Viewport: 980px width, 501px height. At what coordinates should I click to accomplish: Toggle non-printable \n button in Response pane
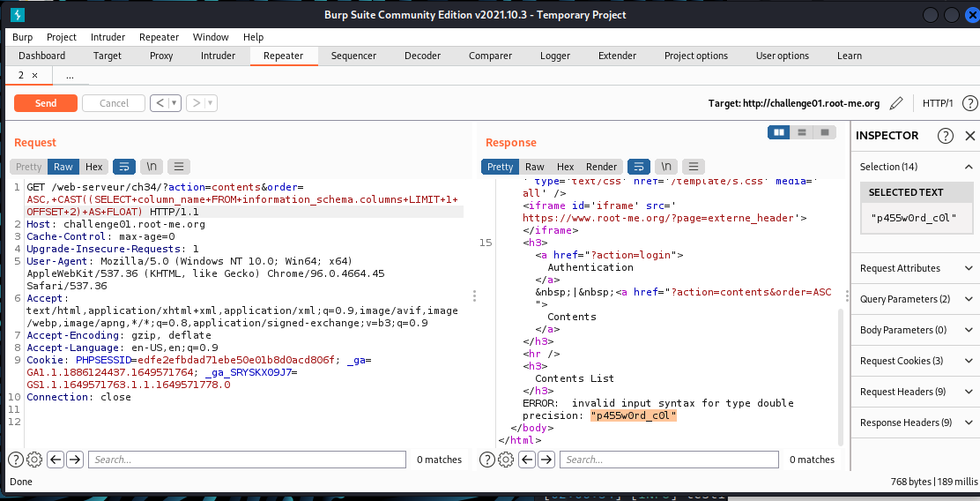point(667,167)
